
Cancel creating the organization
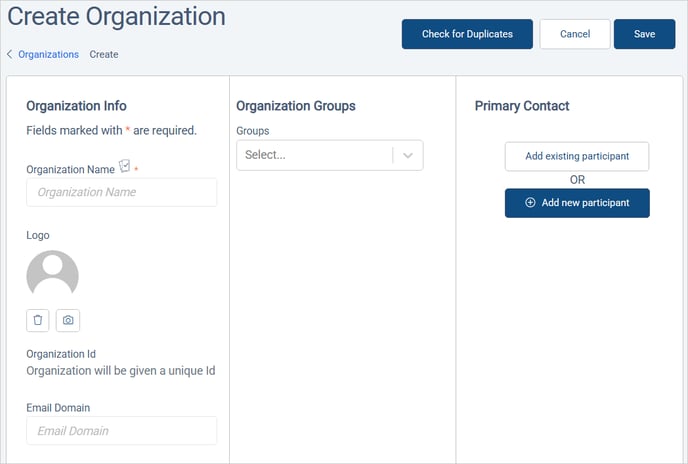tap(575, 34)
